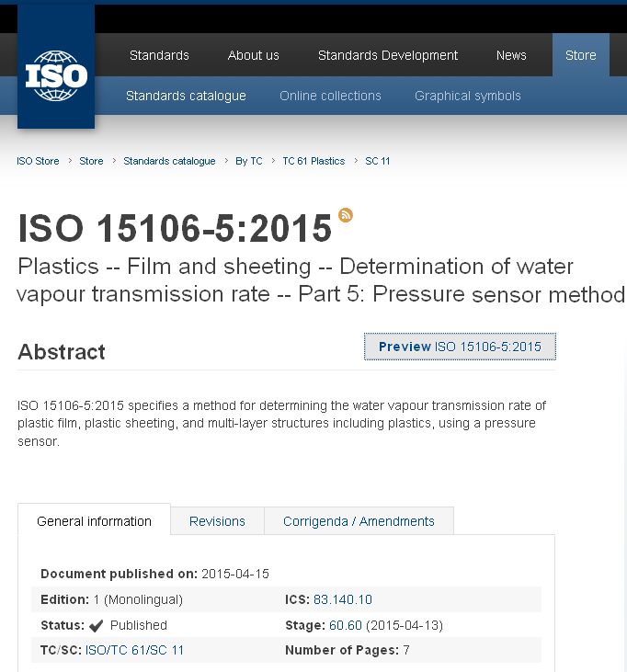Open the Standards menu
This screenshot has width=627, height=672.
[x=159, y=55]
